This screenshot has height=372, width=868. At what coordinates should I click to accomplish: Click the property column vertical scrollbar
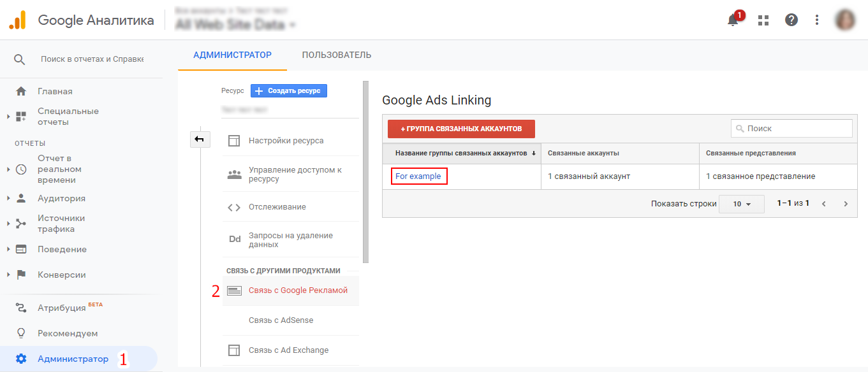click(365, 172)
